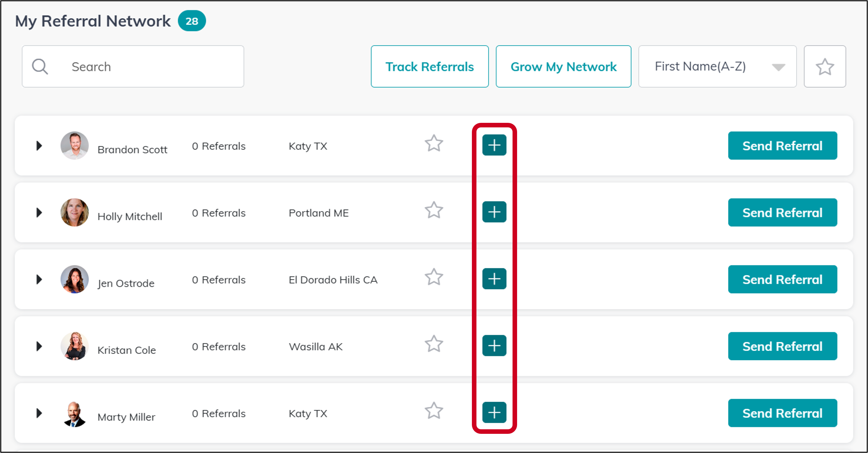Click Kristan Cole's avatar photo
This screenshot has width=868, height=453.
[74, 346]
